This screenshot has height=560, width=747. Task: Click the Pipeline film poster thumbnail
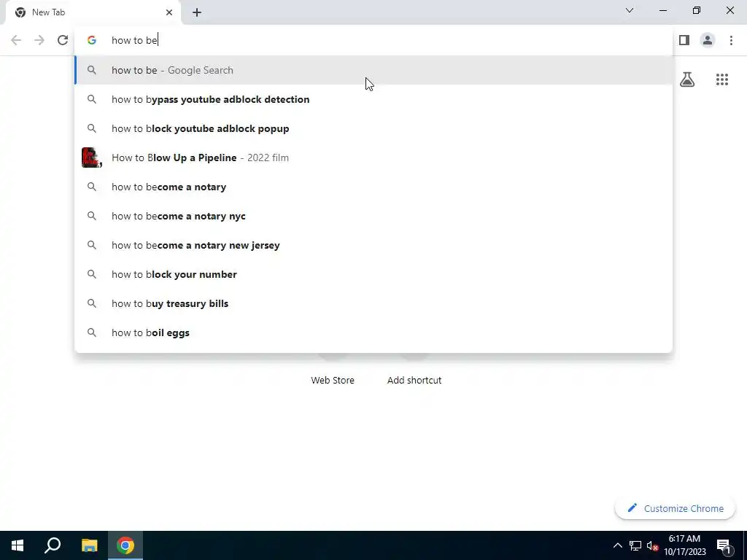[x=91, y=157]
